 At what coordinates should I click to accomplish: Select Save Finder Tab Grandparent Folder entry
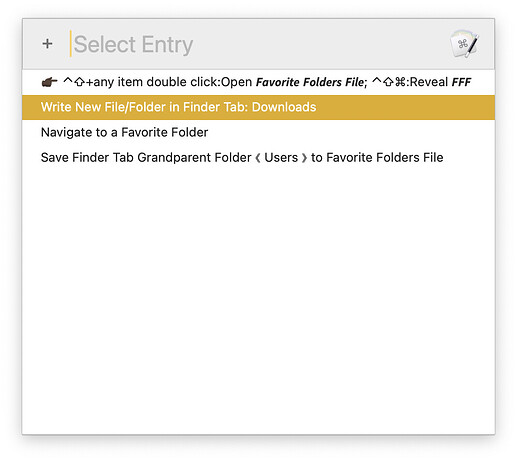click(x=258, y=157)
